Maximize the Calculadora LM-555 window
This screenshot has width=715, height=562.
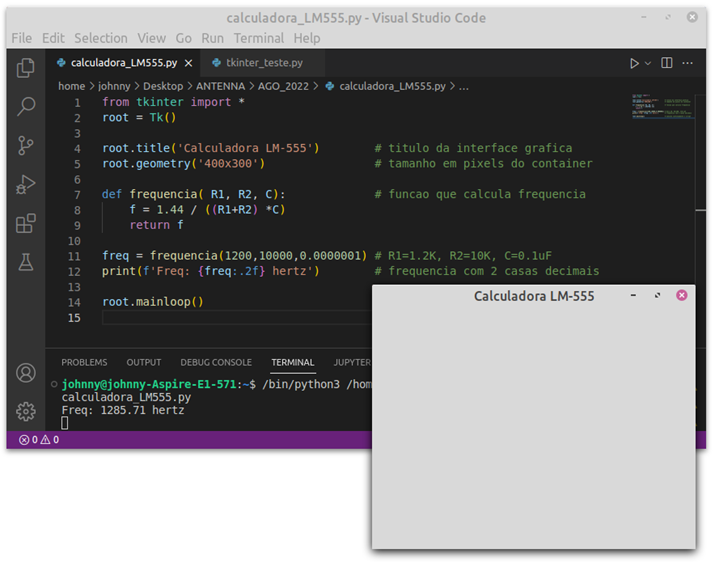[657, 296]
